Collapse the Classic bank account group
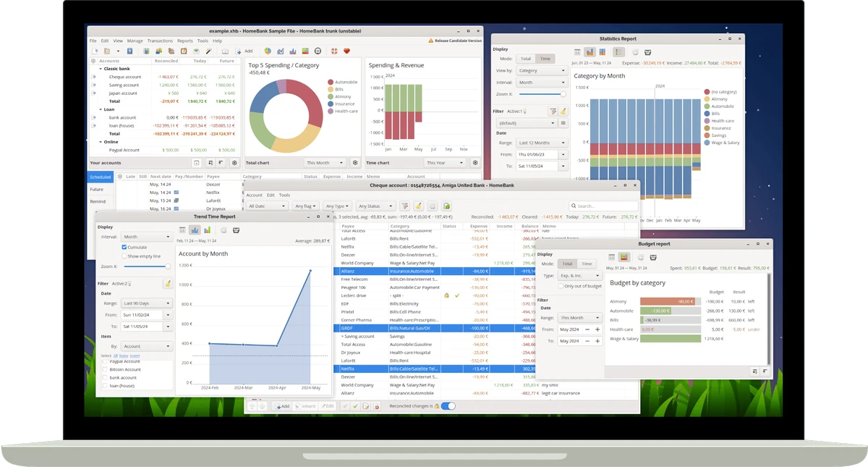 coord(100,69)
